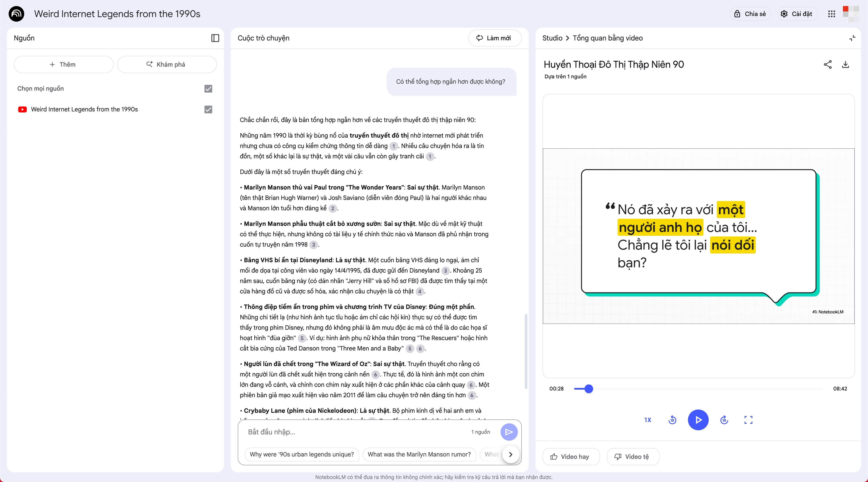Click citation 2 in Wonder Years paragraph
The image size is (868, 482).
333,209
